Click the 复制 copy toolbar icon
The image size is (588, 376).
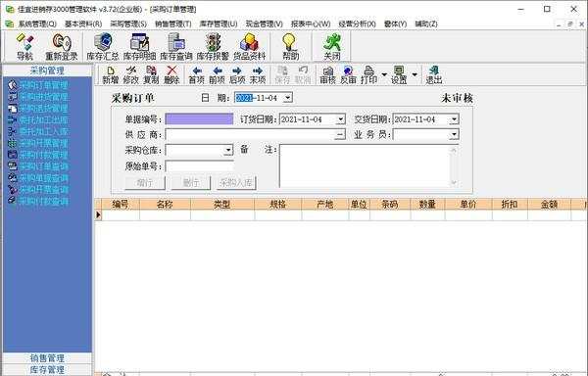151,74
